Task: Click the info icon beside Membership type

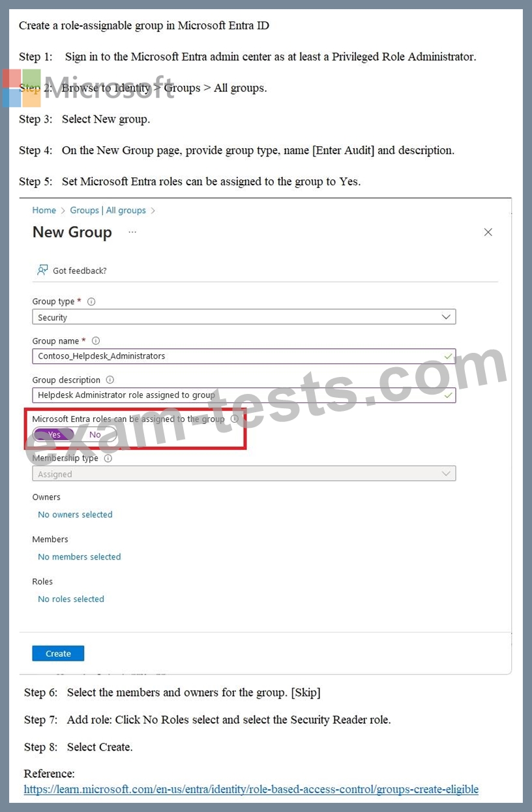Action: [x=108, y=459]
